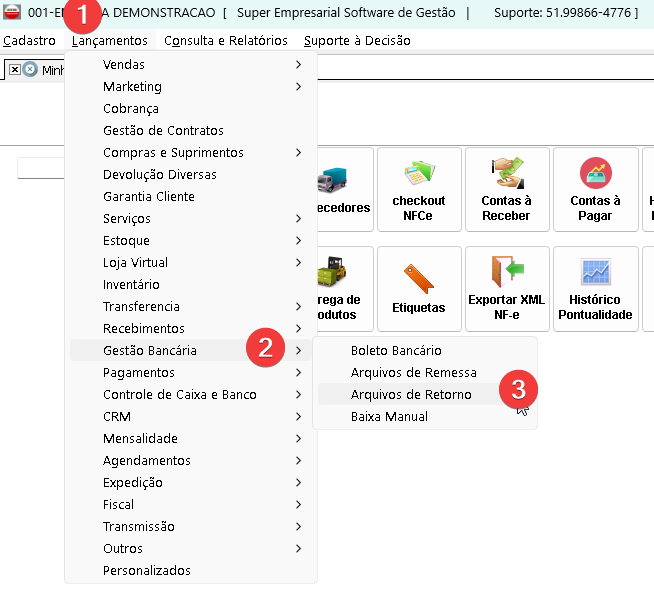The height and width of the screenshot is (605, 654).
Task: Open the Lançamentos menu
Action: coord(110,40)
